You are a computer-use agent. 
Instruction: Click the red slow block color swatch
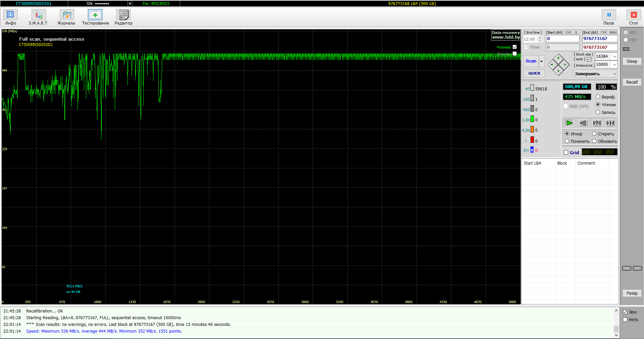click(x=532, y=140)
